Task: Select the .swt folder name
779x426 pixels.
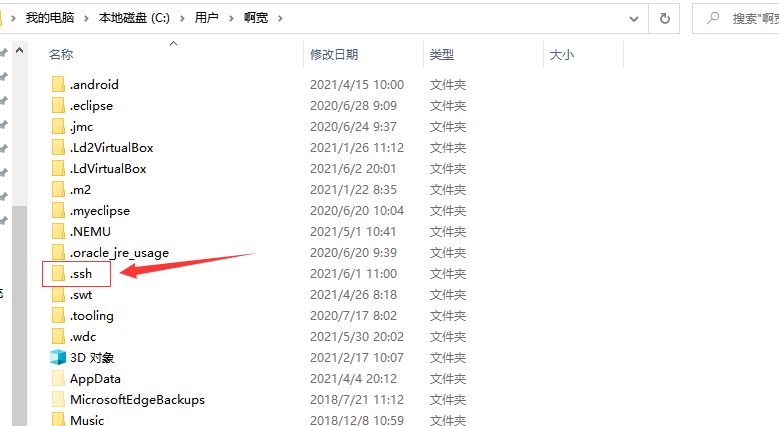Action: (80, 294)
